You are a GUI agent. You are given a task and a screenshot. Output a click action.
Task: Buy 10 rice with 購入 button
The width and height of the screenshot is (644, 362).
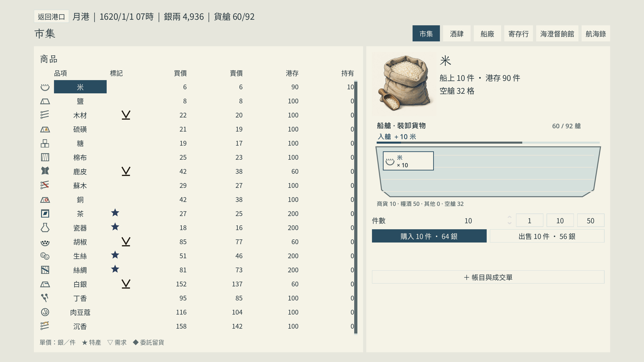point(429,236)
